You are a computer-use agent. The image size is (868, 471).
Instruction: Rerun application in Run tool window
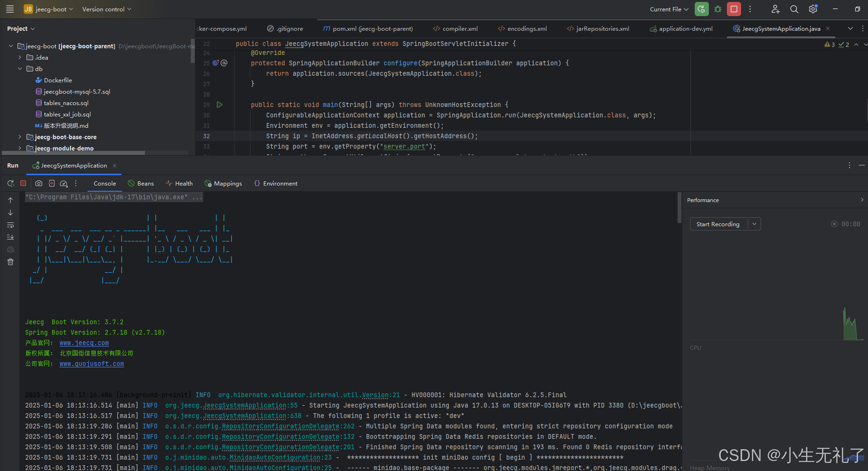[x=11, y=183]
